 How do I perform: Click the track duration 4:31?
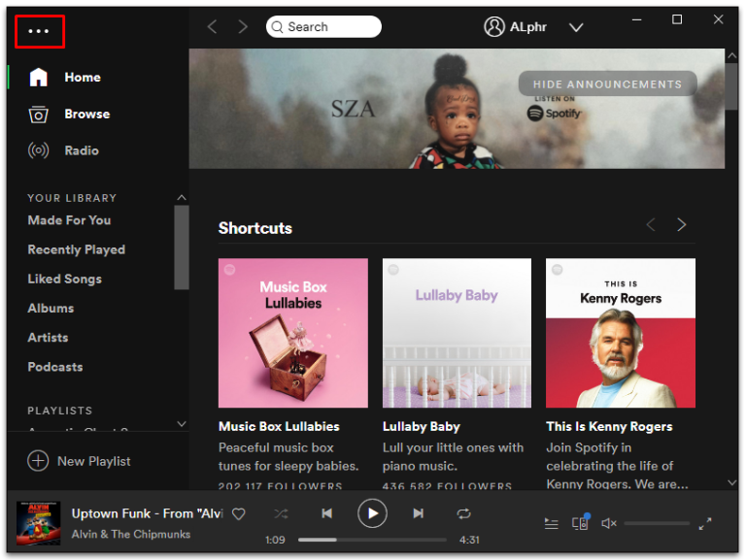click(469, 540)
